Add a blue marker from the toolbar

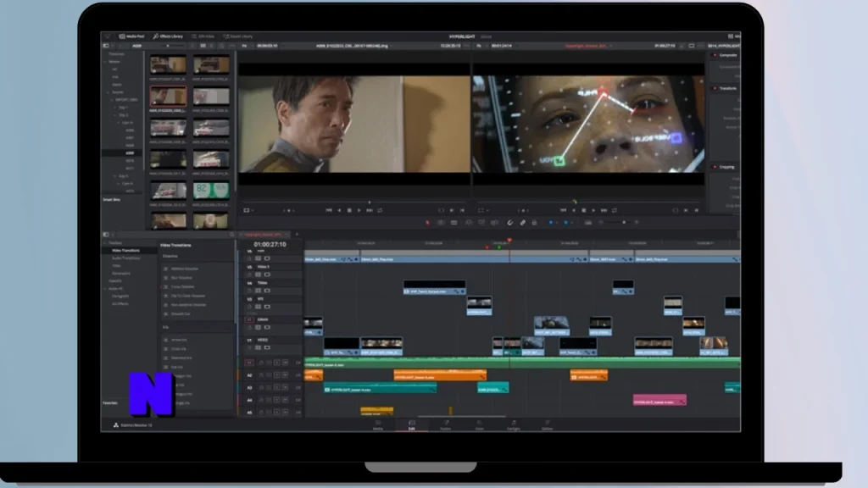[565, 223]
